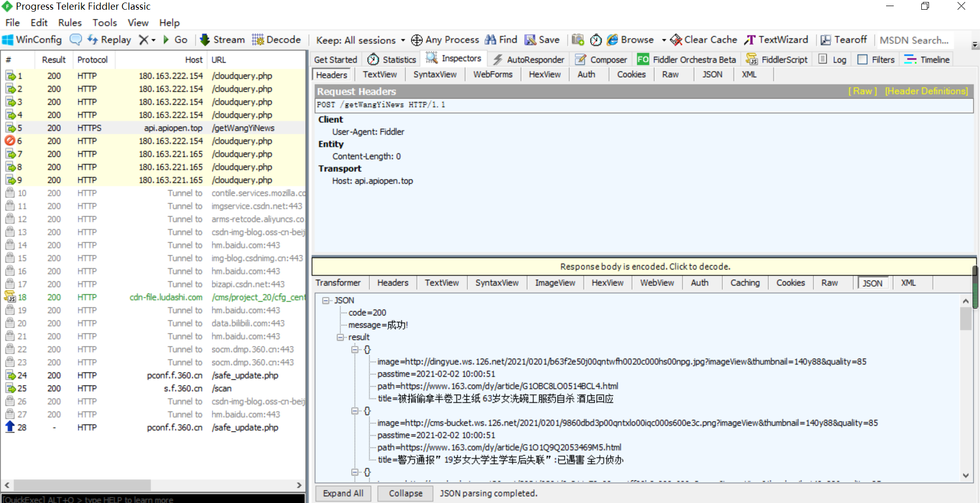Click the [Raw] link in Request Headers
980x503 pixels.
click(862, 91)
